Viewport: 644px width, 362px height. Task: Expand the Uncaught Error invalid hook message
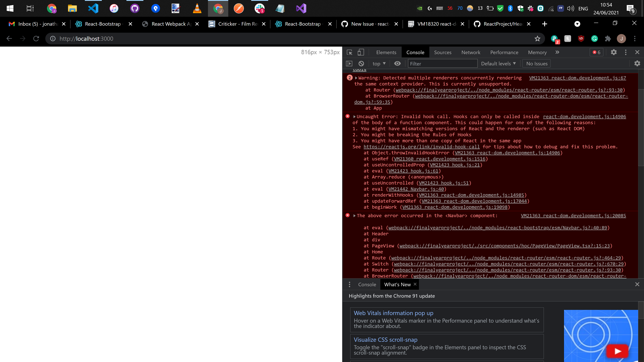coord(354,117)
